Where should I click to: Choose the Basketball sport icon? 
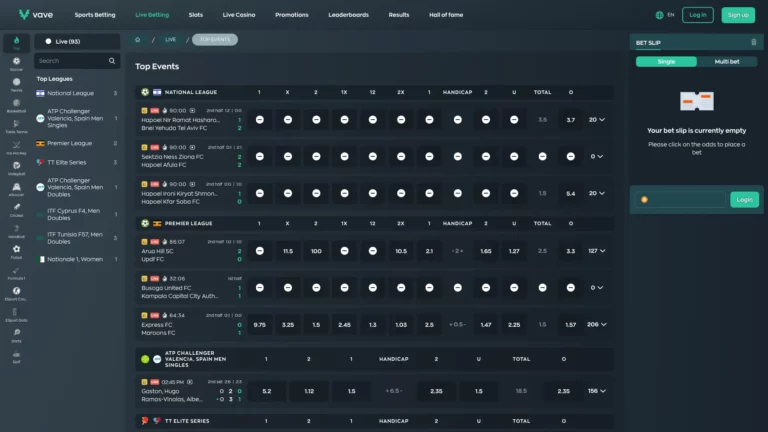pyautogui.click(x=16, y=105)
